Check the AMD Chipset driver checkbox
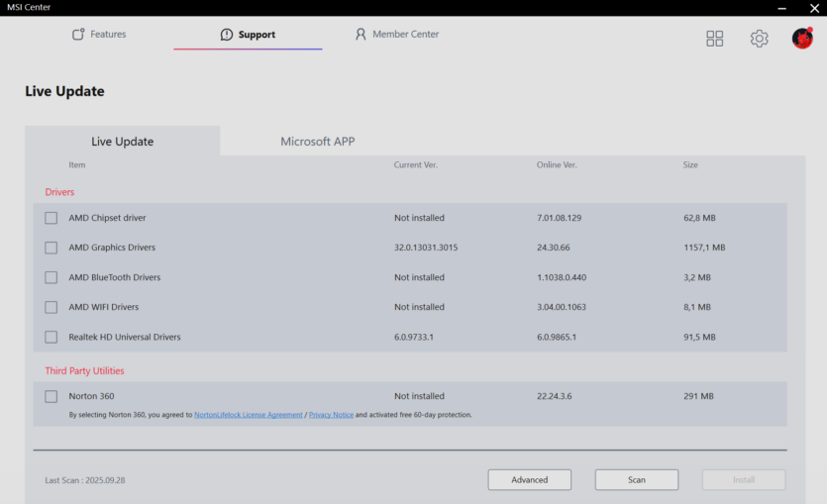The width and height of the screenshot is (827, 504). click(x=52, y=218)
